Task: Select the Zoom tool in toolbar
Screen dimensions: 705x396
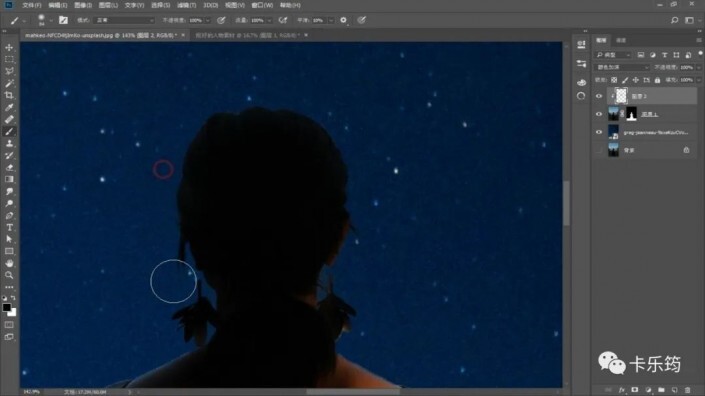Action: [9, 275]
